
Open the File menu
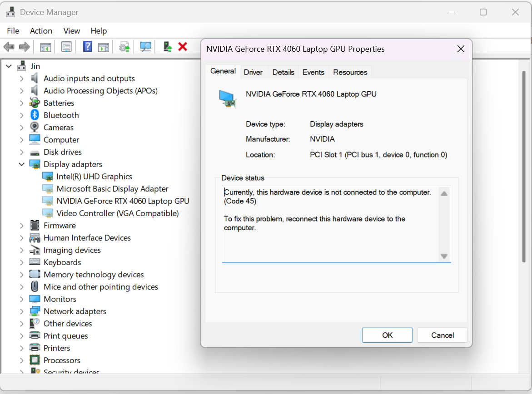click(x=13, y=31)
